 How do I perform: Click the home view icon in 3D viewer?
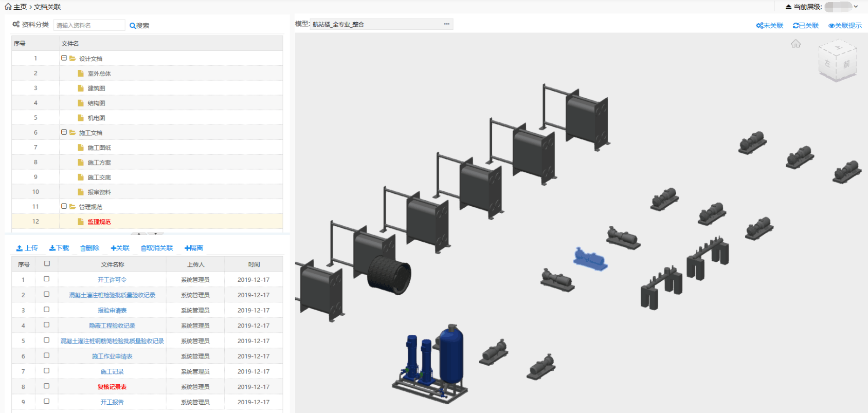[795, 44]
